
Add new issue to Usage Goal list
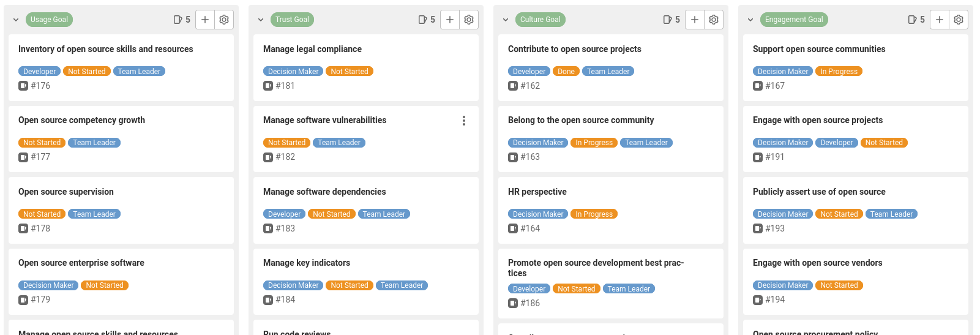click(x=205, y=20)
